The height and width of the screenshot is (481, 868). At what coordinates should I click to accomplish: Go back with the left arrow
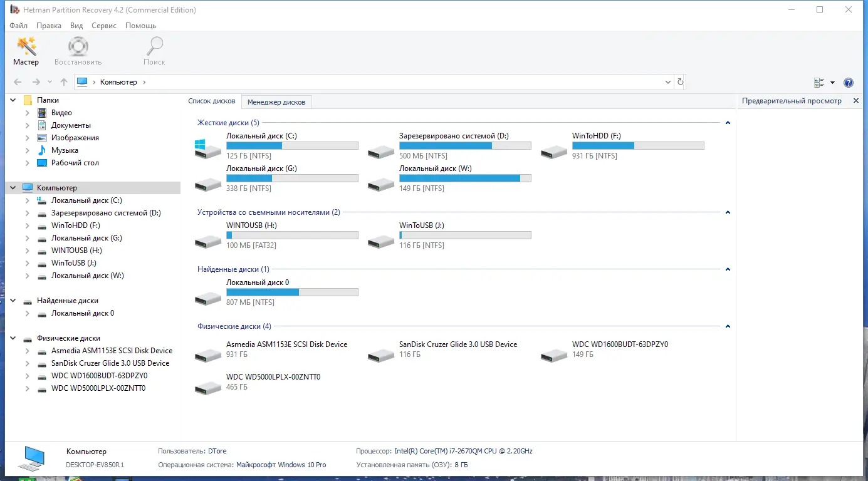pos(18,82)
